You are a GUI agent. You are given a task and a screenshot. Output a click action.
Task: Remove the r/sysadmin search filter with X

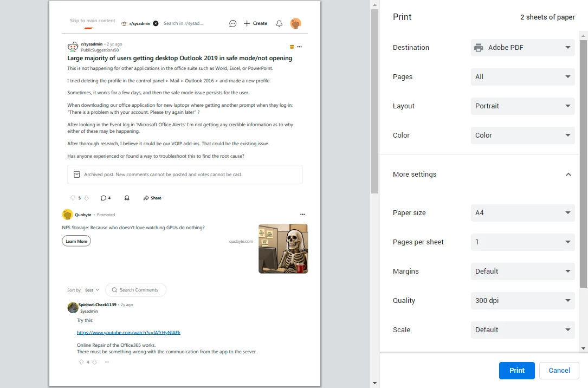[x=156, y=23]
